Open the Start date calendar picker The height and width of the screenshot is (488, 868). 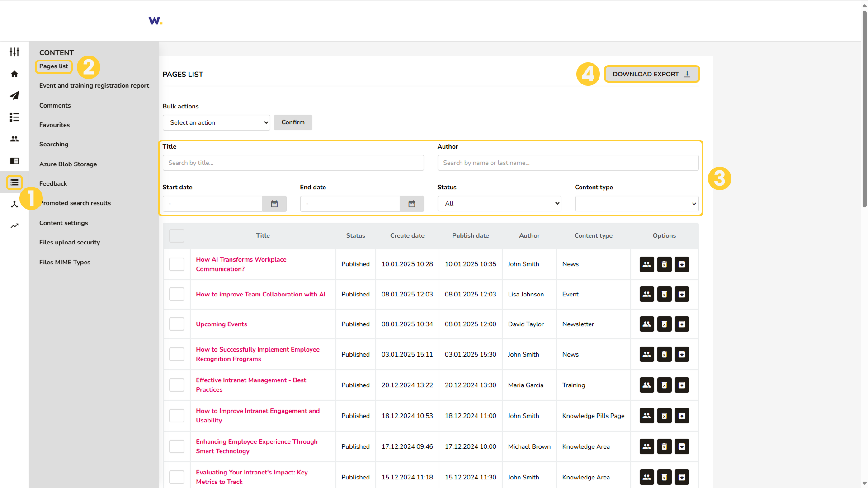coord(274,204)
